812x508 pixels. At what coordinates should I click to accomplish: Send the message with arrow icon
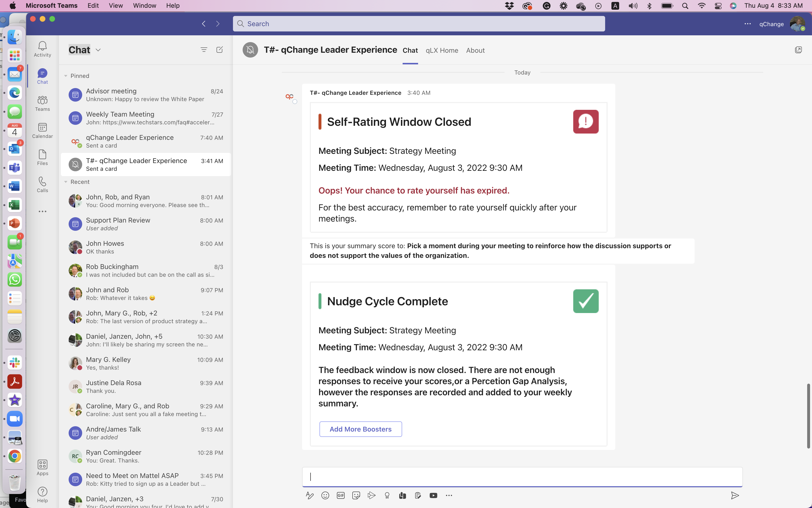[x=735, y=495]
